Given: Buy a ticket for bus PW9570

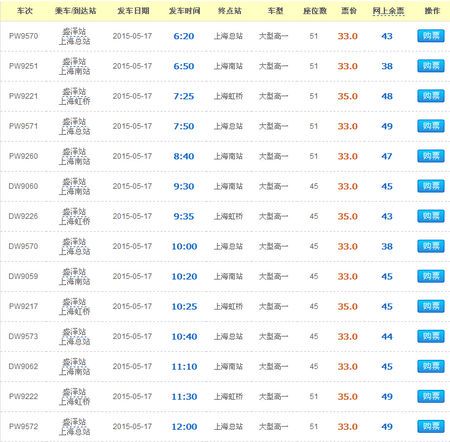Looking at the screenshot, I should click(x=431, y=36).
